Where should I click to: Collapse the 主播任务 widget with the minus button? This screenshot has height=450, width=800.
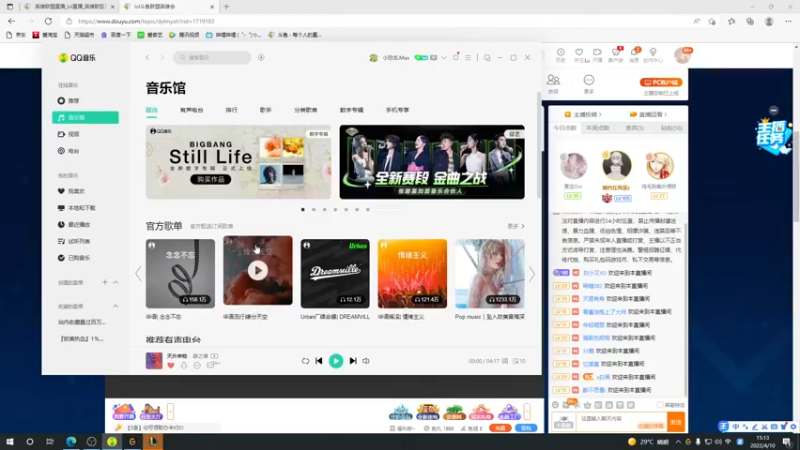pos(773,110)
